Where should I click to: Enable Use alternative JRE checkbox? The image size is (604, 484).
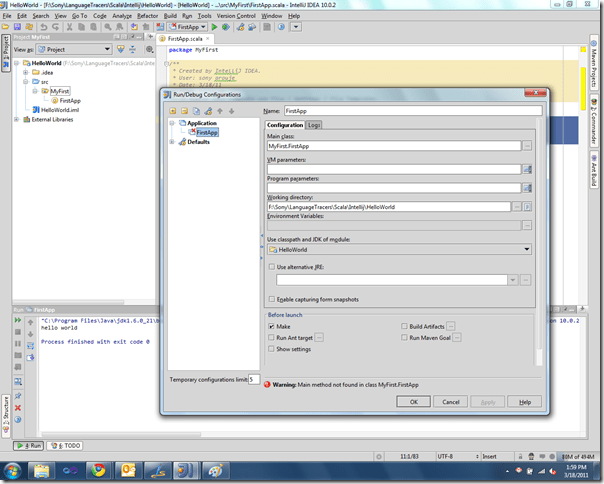tap(272, 267)
